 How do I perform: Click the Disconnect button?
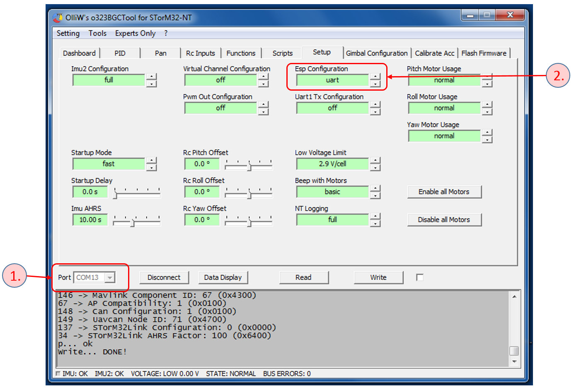[x=164, y=277]
